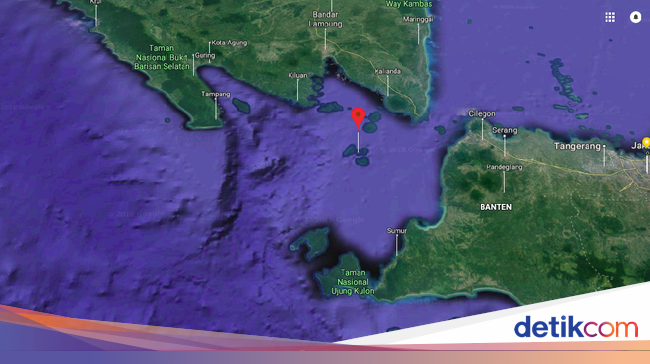This screenshot has height=364, width=650.
Task: Select the Kalianda place label
Action: [x=388, y=71]
